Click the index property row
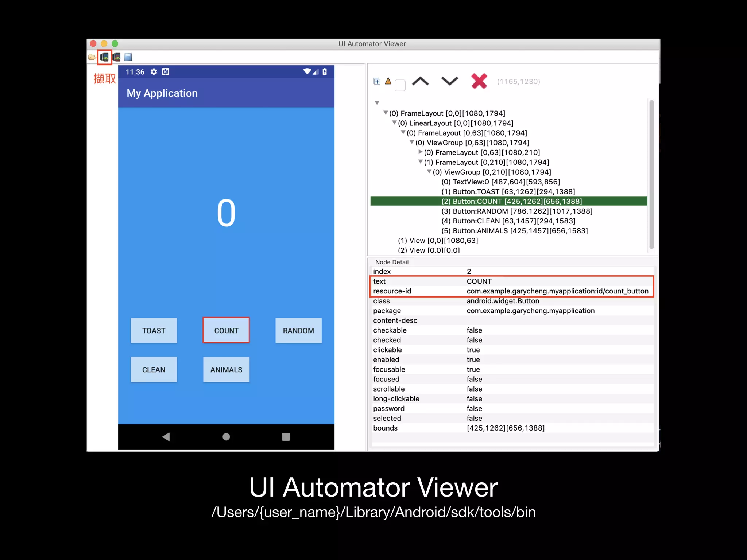The height and width of the screenshot is (560, 747). [x=512, y=272]
